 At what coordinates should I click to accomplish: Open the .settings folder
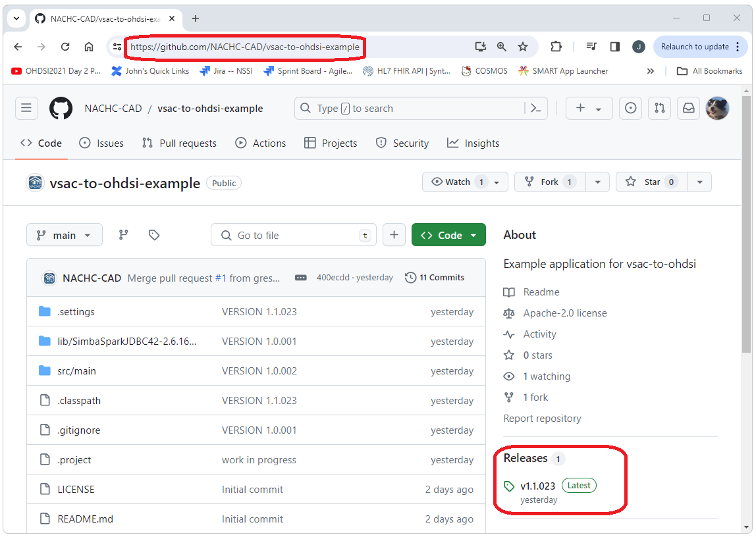pos(76,311)
